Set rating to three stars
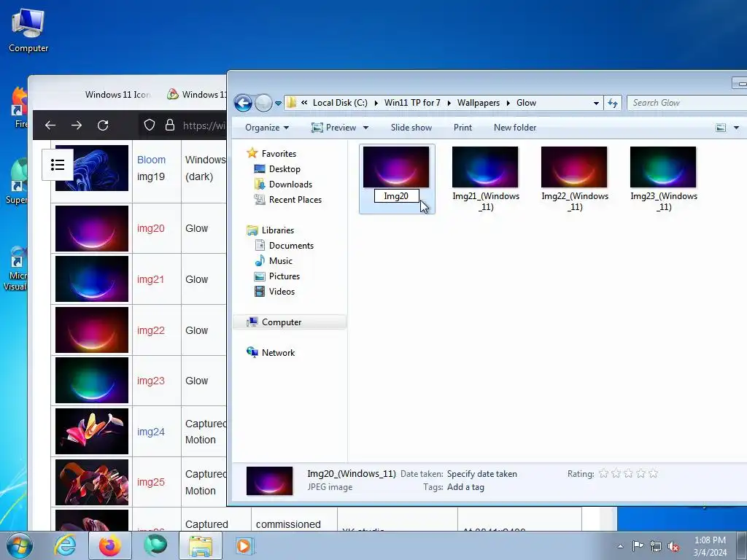 [628, 473]
